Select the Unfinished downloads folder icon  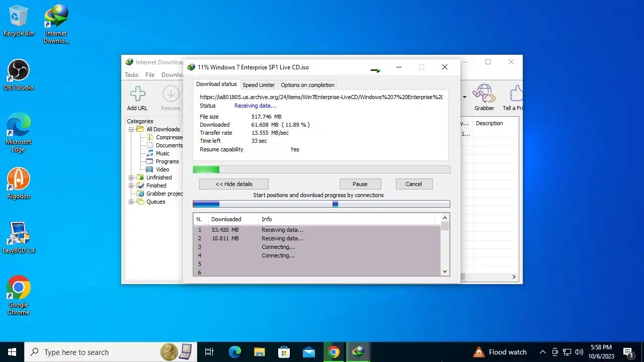pos(140,177)
